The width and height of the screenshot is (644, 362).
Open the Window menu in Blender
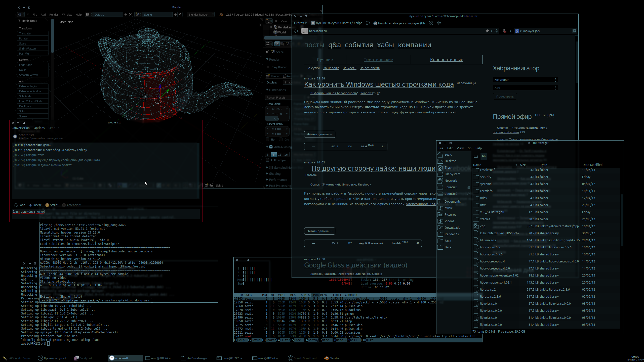pyautogui.click(x=67, y=15)
